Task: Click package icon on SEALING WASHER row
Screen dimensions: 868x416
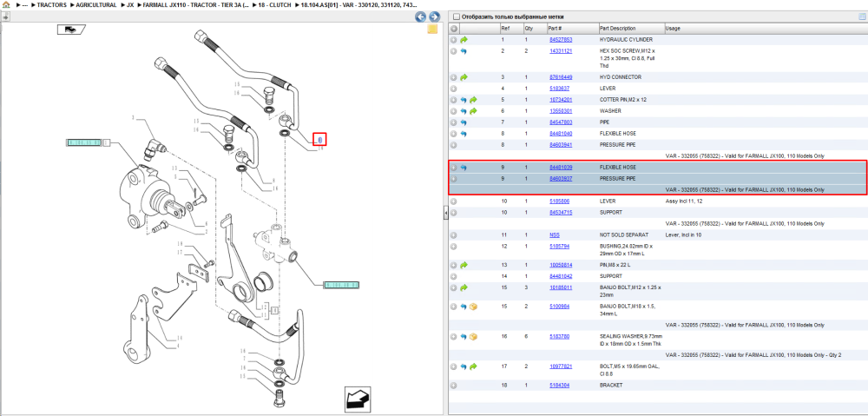Action: click(473, 336)
